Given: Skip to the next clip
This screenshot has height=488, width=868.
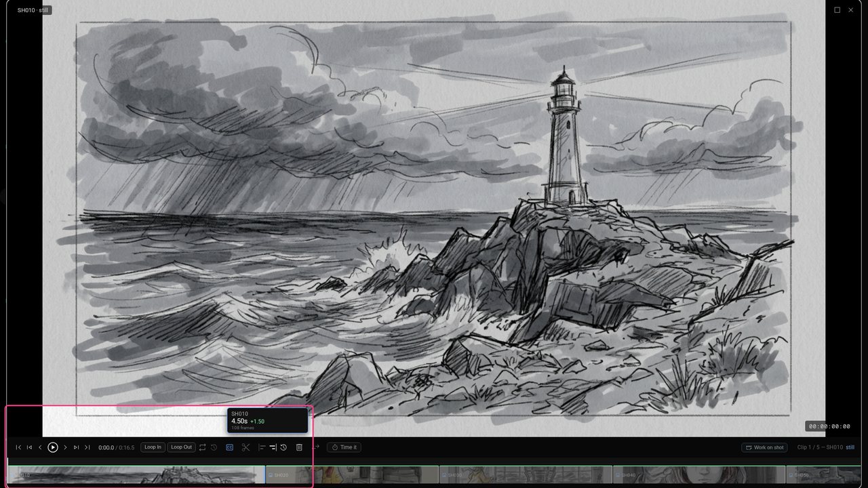Looking at the screenshot, I should click(76, 447).
